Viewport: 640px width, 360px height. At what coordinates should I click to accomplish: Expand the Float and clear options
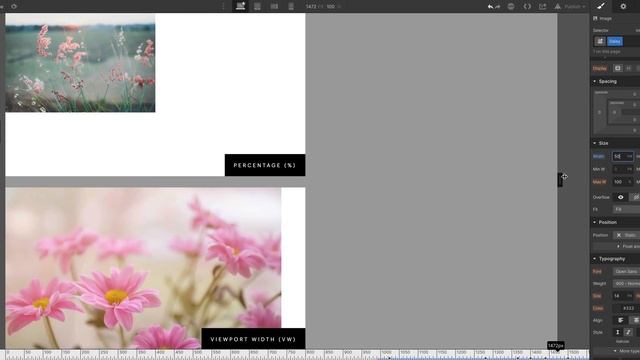(628, 247)
